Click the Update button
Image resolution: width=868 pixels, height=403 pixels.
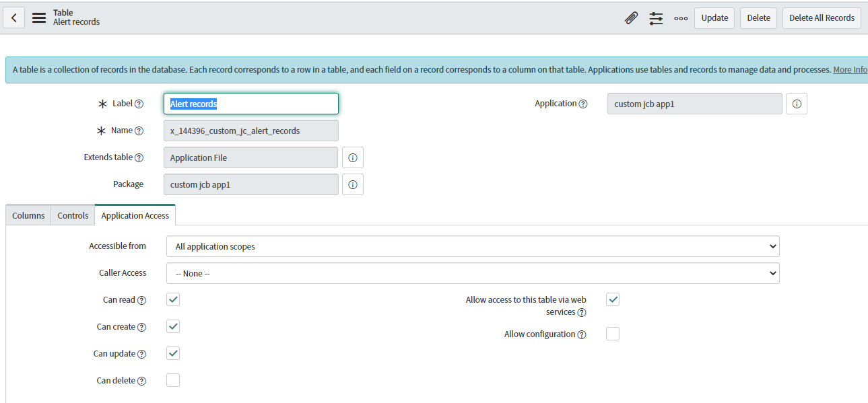coord(714,18)
